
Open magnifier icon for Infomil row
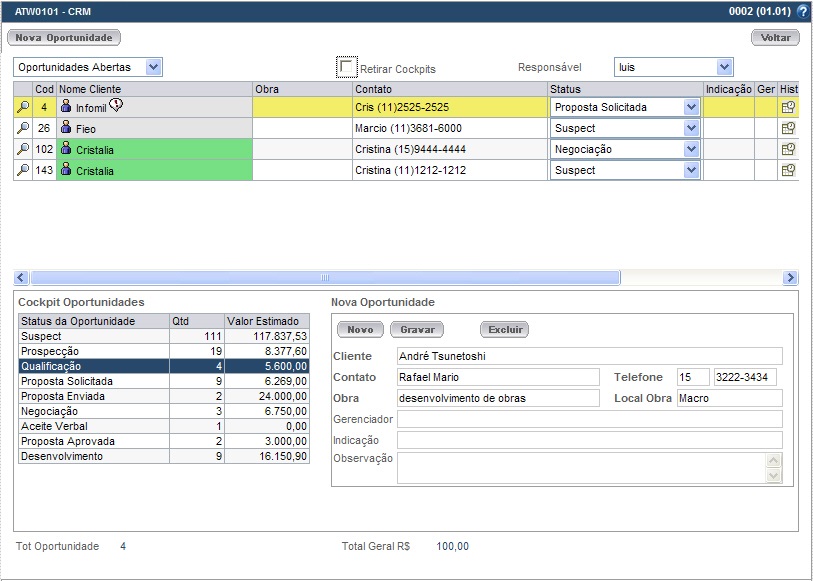22,107
